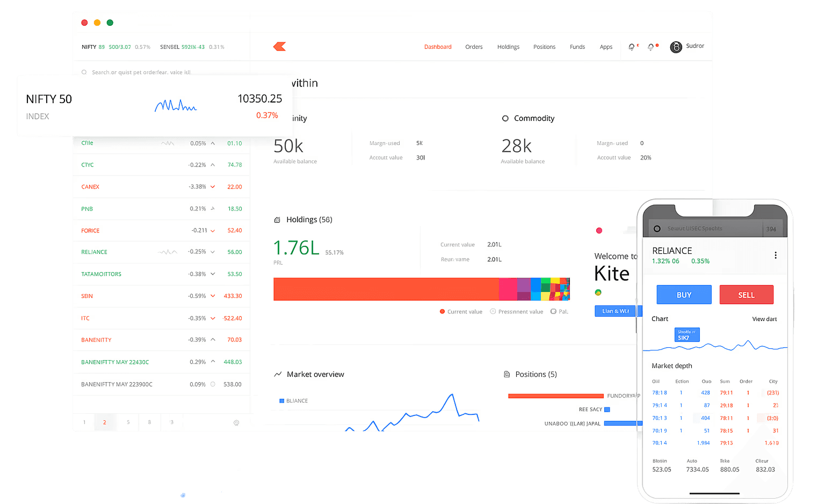
Task: Open three-dot menu on RELIANCE phone card
Action: click(776, 255)
